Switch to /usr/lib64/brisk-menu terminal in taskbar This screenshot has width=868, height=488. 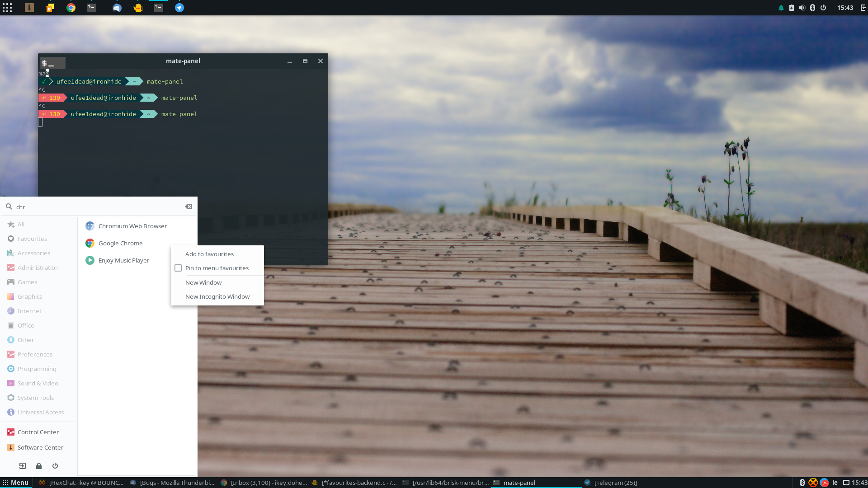[x=445, y=483]
